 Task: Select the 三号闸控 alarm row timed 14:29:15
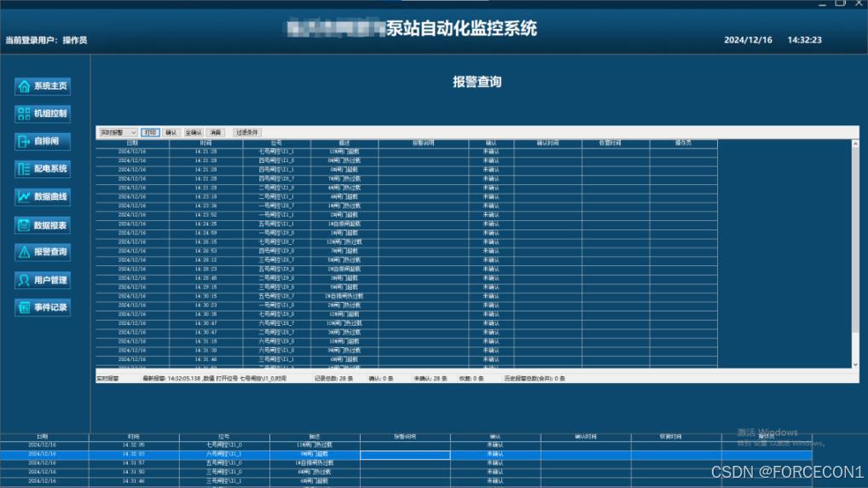pos(407,287)
